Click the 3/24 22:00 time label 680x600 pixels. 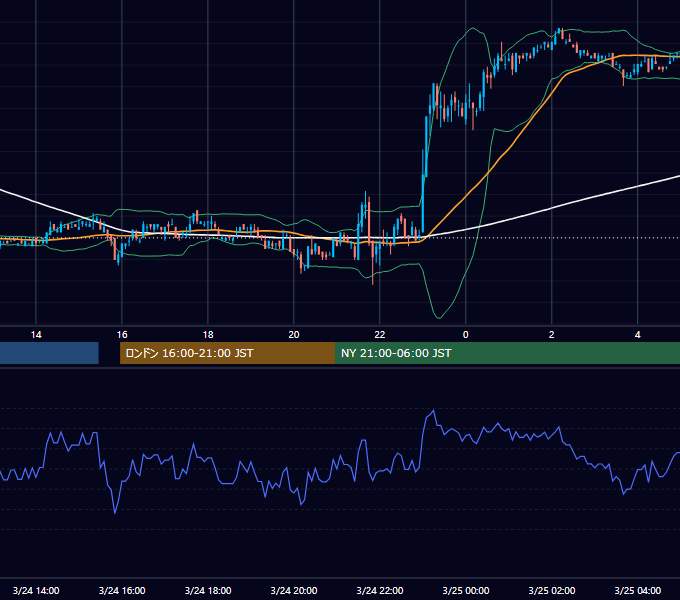pos(379,590)
